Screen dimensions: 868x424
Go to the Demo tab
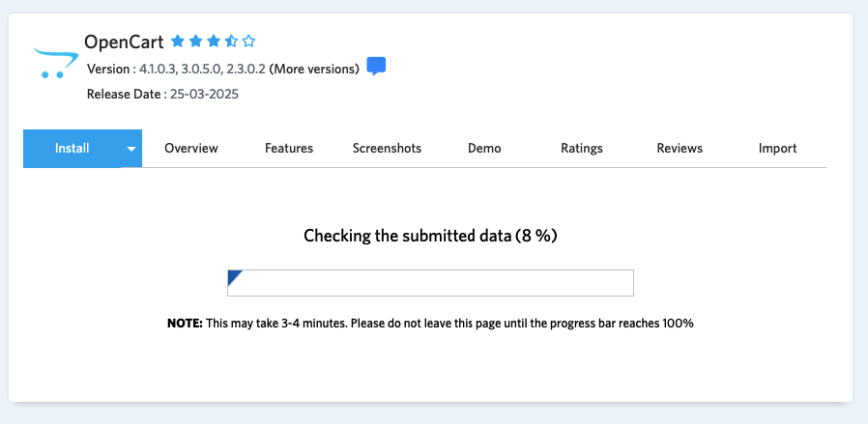pyautogui.click(x=484, y=148)
